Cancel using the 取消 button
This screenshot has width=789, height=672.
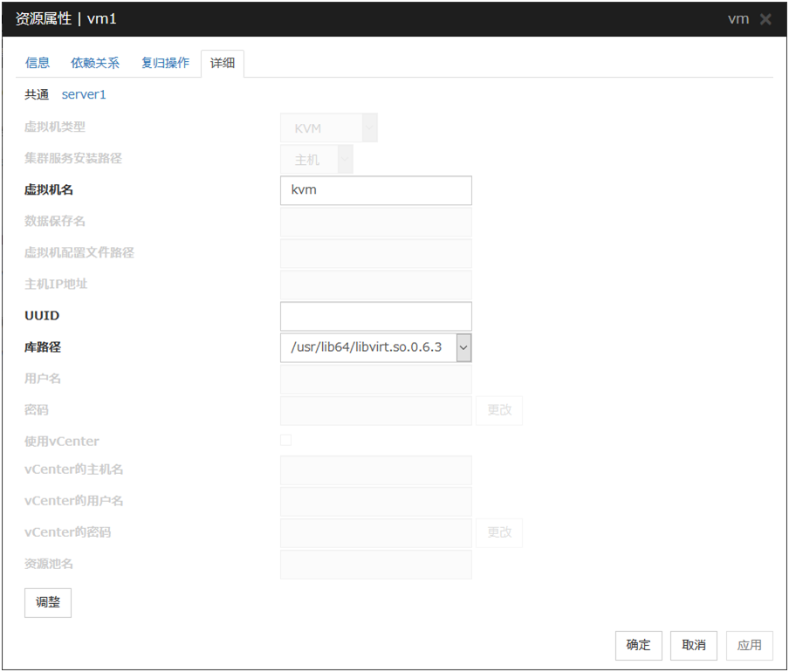[x=694, y=645]
